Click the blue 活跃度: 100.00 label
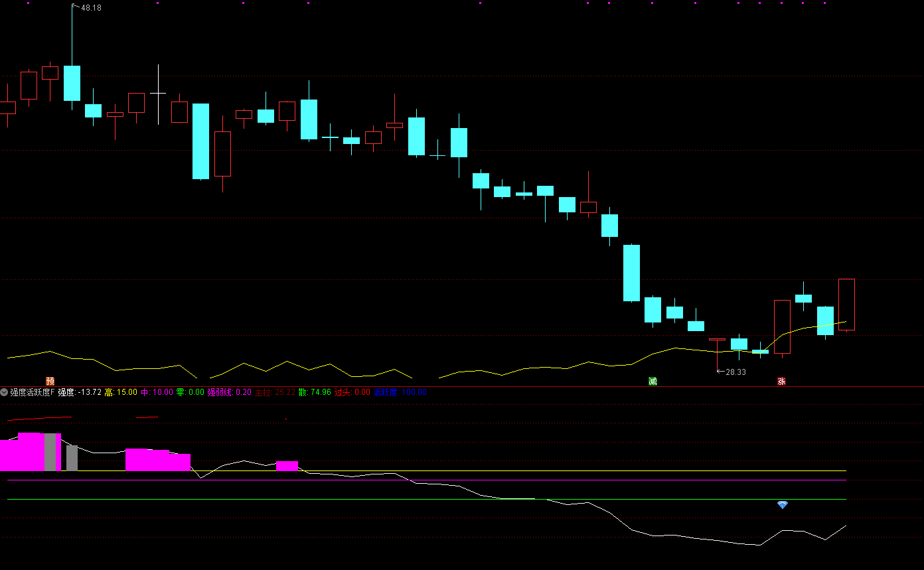 point(400,392)
